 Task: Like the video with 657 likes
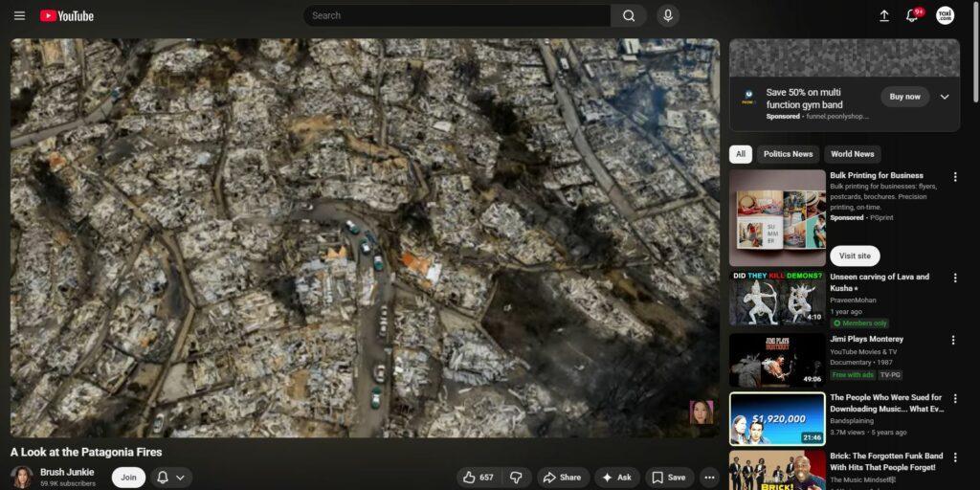(x=479, y=477)
